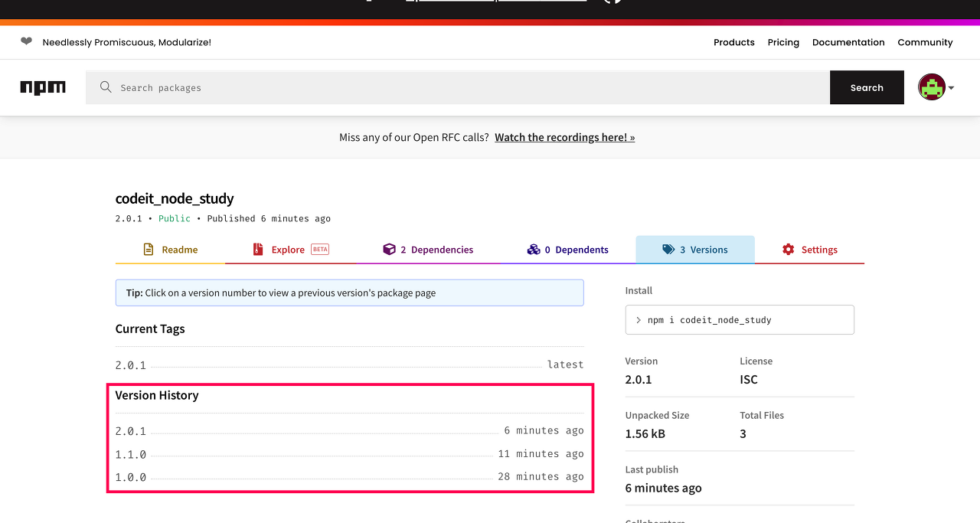Go to npm home via logo
The height and width of the screenshot is (523, 980).
43,87
